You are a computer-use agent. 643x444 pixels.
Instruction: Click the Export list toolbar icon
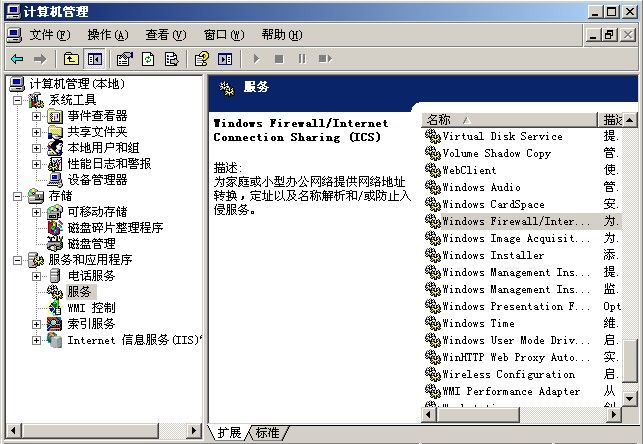172,59
